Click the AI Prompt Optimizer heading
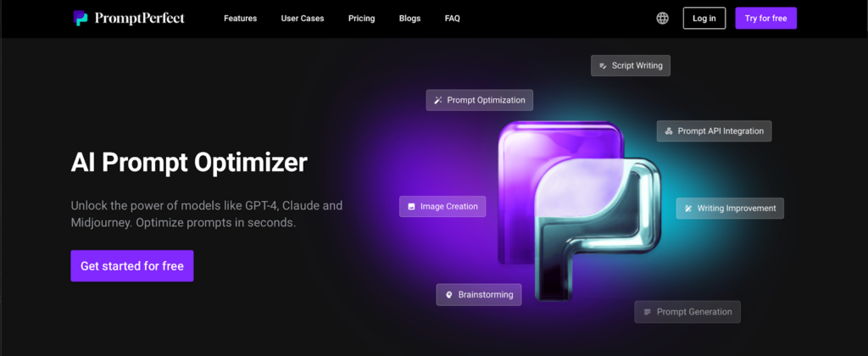This screenshot has width=868, height=356. (189, 163)
